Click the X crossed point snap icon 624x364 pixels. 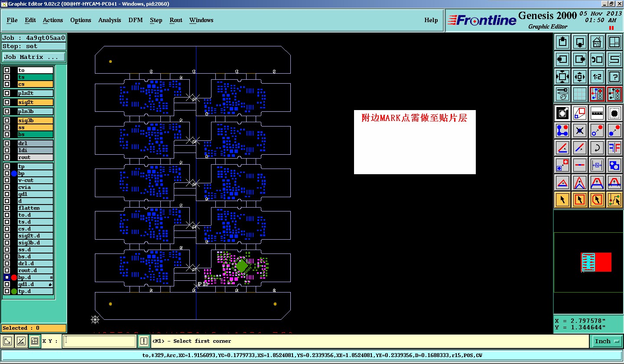click(x=580, y=130)
